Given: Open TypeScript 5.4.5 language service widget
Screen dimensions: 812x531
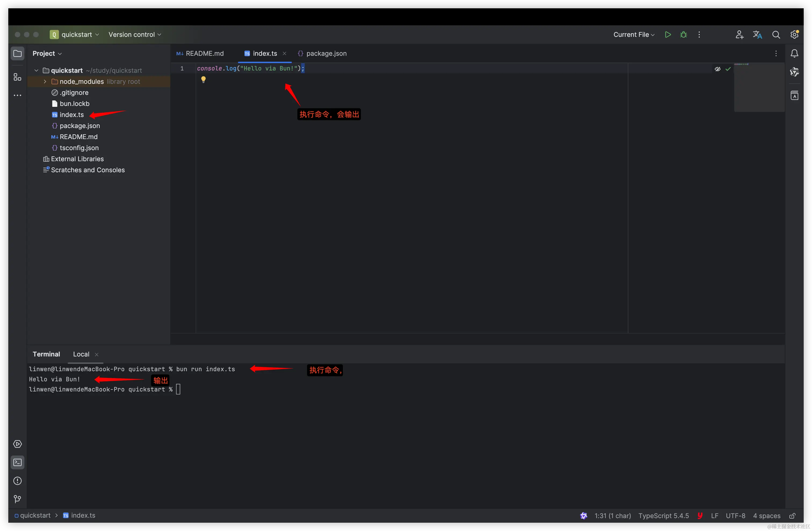Looking at the screenshot, I should pos(664,516).
